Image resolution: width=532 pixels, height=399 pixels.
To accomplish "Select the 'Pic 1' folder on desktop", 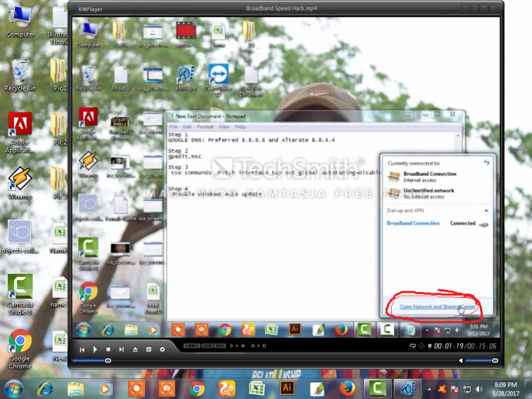I will [x=59, y=75].
